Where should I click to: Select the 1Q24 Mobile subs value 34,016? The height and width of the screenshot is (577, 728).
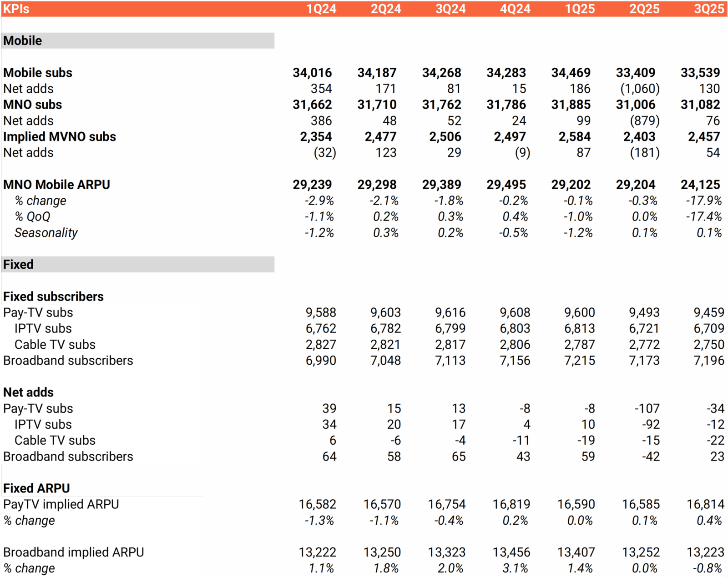(x=312, y=73)
